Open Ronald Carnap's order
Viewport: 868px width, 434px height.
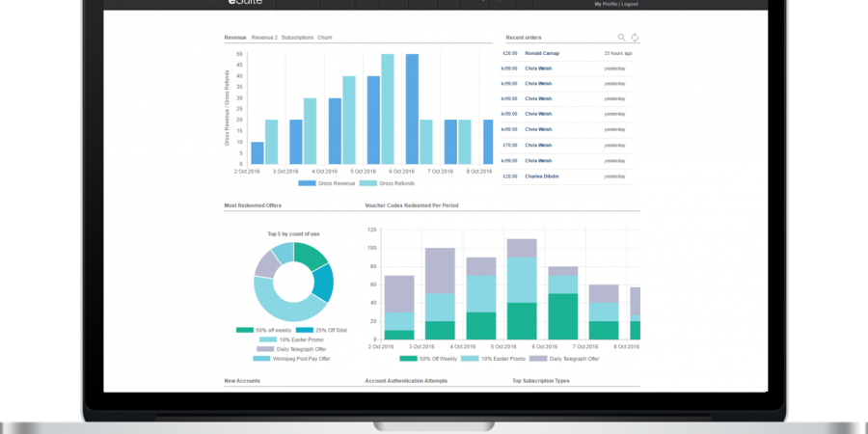542,53
